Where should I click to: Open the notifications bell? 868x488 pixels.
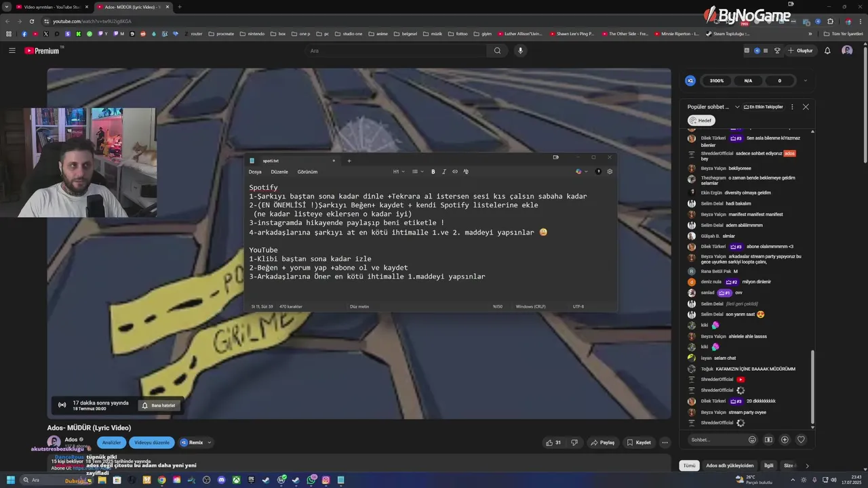coord(827,51)
